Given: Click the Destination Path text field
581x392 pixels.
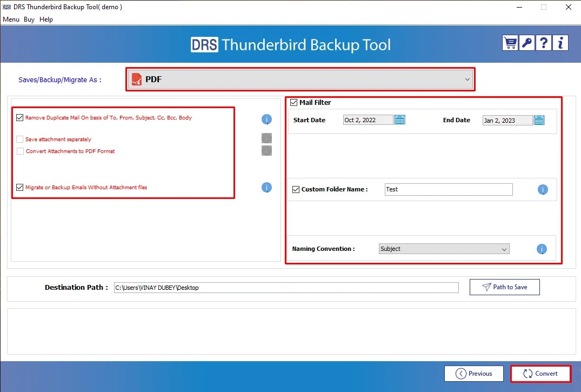Looking at the screenshot, I should click(x=286, y=288).
